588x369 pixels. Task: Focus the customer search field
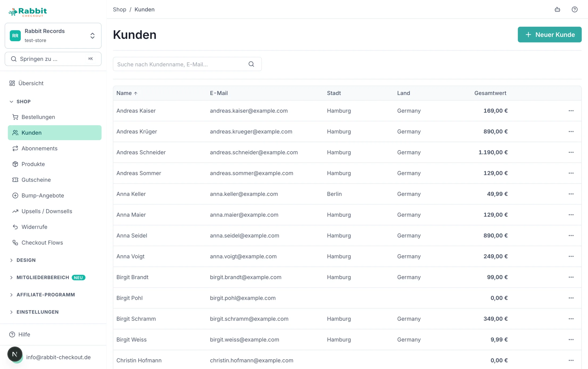[187, 64]
